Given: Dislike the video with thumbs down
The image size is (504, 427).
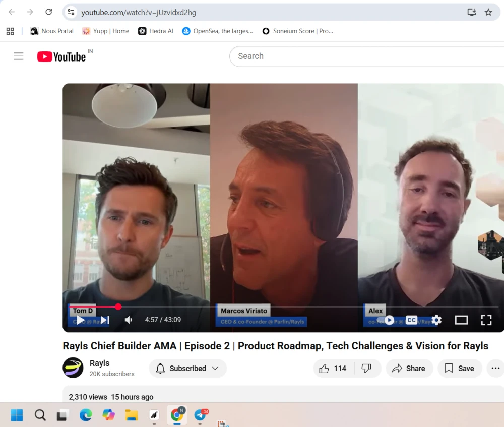Looking at the screenshot, I should tap(367, 369).
